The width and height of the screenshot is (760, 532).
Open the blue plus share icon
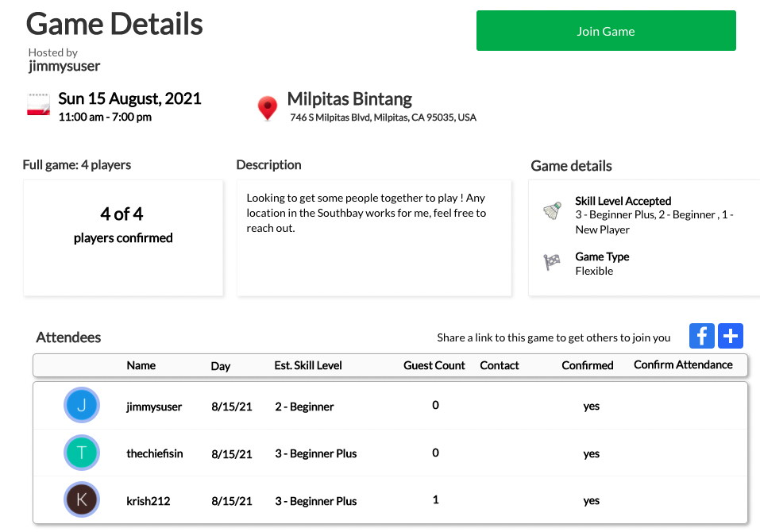731,336
